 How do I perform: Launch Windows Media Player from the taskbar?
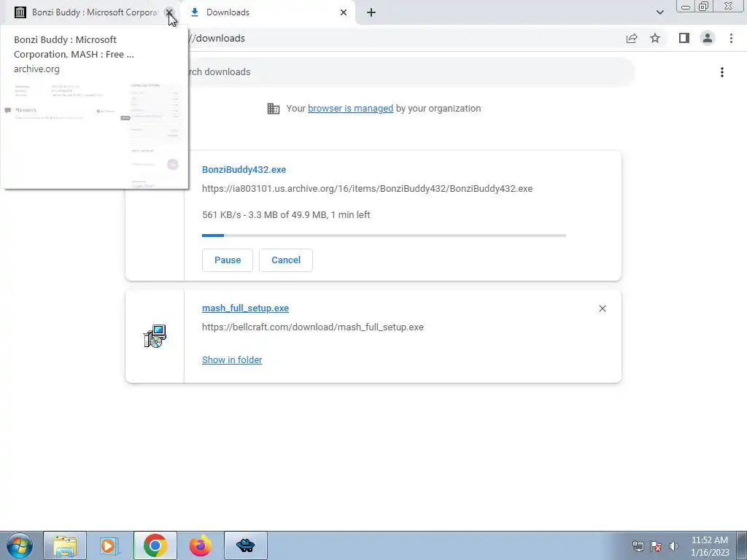click(x=109, y=545)
